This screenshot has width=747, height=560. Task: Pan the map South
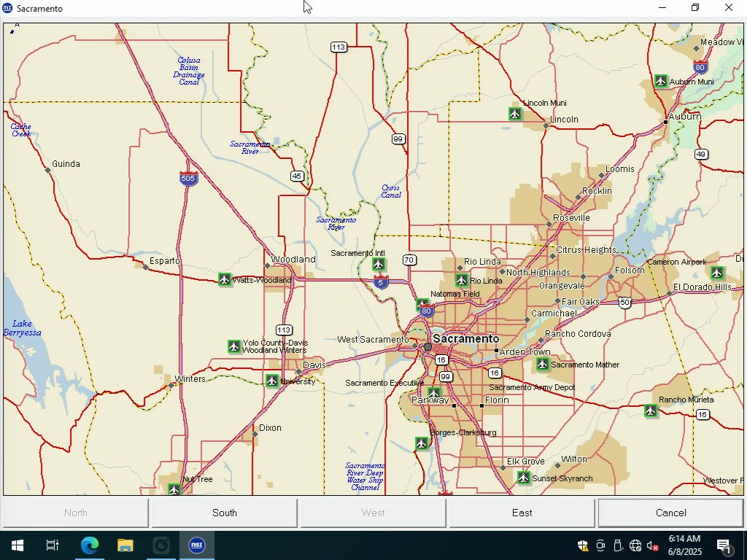click(x=224, y=513)
